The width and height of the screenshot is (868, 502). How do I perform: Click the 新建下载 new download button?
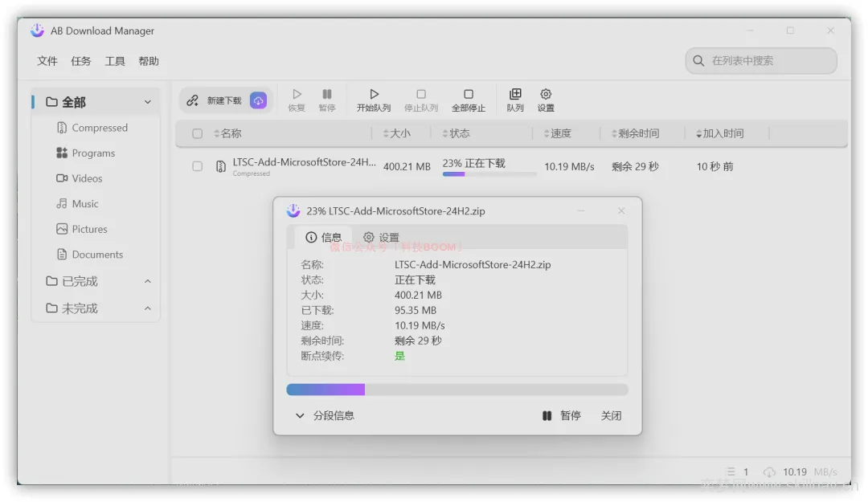click(x=225, y=100)
